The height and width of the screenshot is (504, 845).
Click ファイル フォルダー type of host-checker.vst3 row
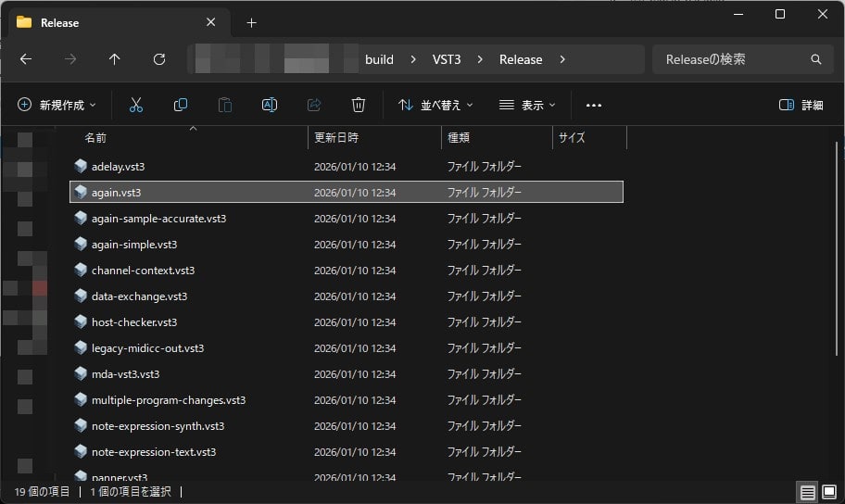[x=484, y=321]
